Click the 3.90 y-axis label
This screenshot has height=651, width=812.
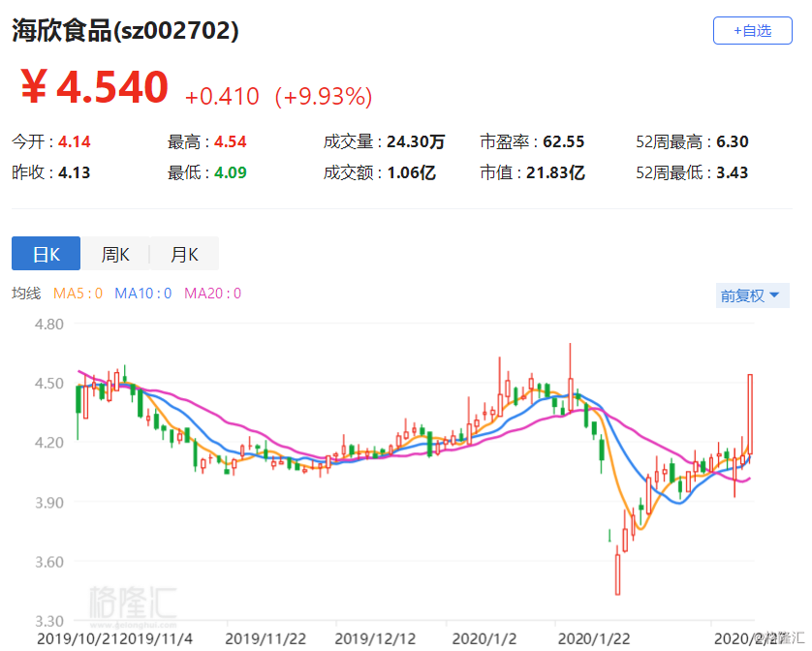coord(49,503)
